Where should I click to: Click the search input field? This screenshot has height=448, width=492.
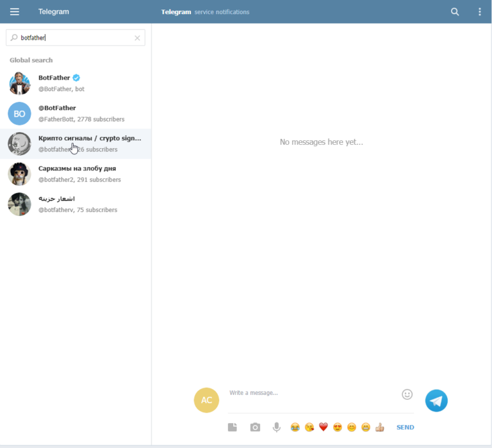point(74,38)
